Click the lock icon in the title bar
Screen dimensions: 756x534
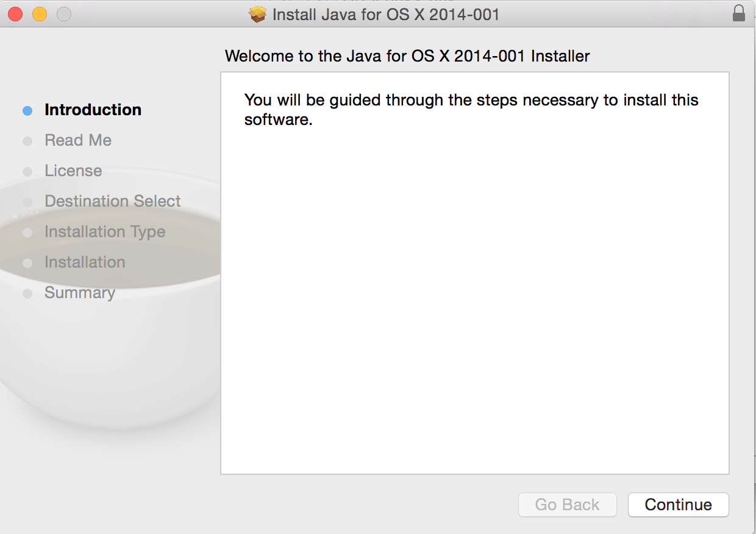pos(738,14)
